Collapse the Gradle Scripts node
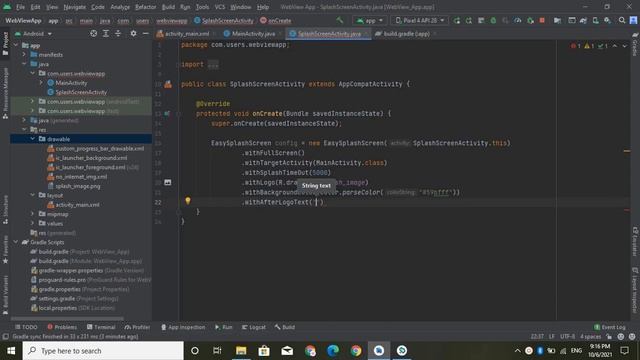Viewport: 640px width, 360px height. click(16, 242)
